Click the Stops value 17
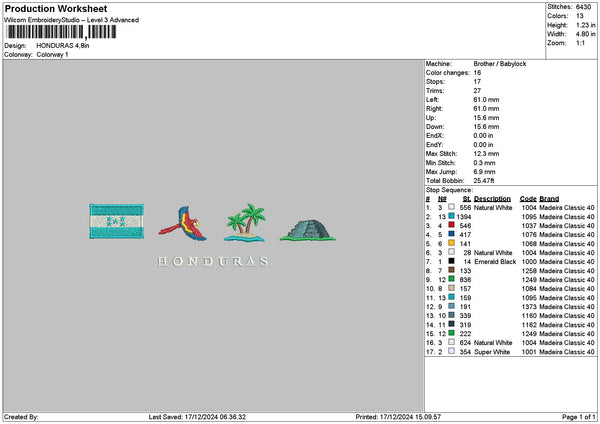Screen dimensions: 600x424 click(477, 82)
